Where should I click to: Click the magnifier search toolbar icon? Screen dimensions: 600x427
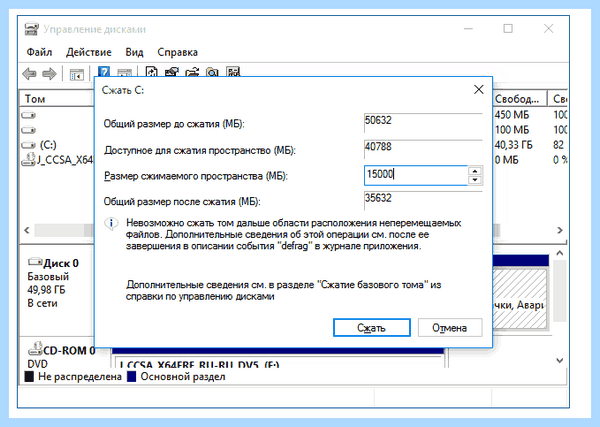click(212, 72)
